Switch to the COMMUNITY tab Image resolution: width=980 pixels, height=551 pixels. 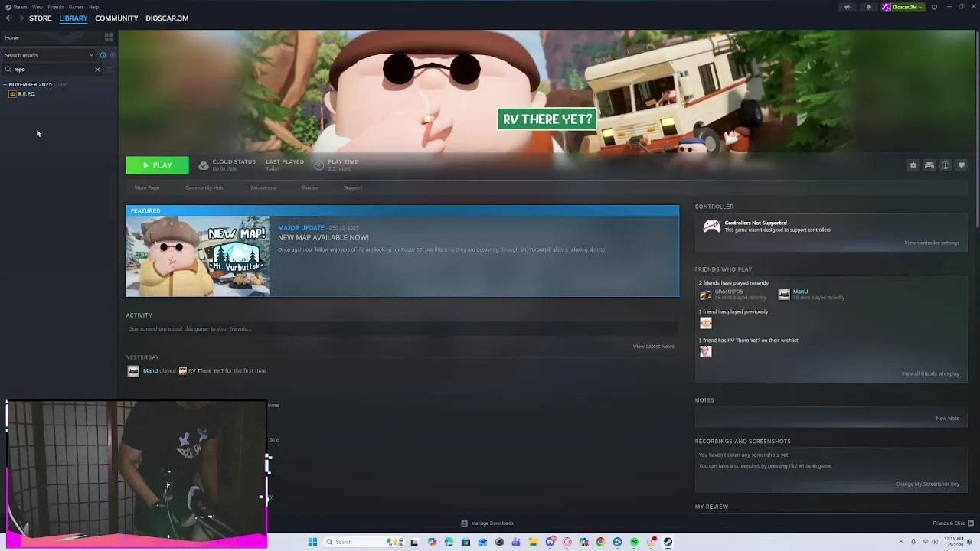pos(116,18)
